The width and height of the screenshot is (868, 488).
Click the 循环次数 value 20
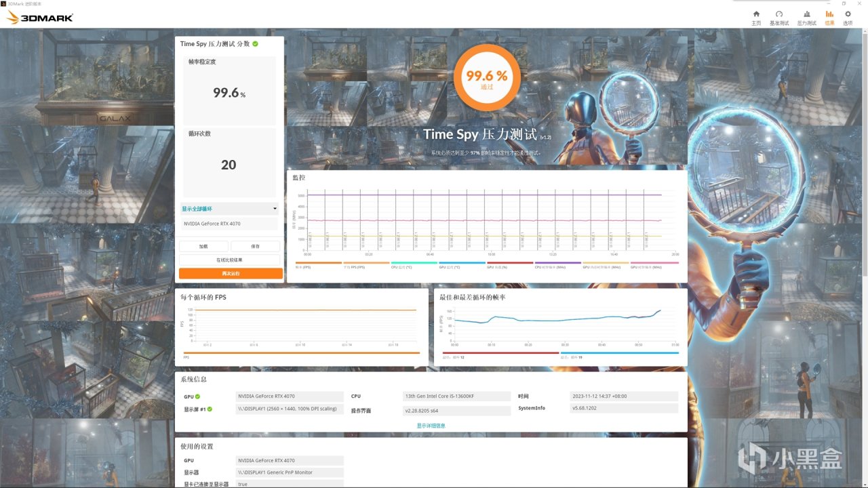(229, 165)
